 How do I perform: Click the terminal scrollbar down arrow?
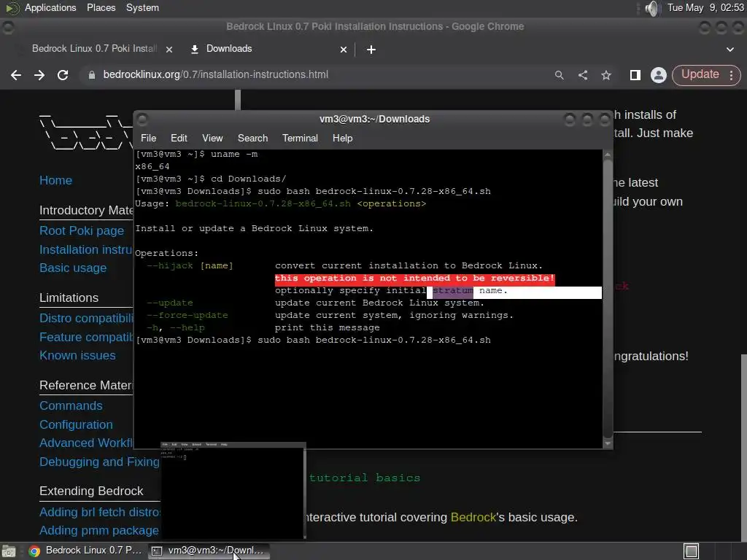608,443
